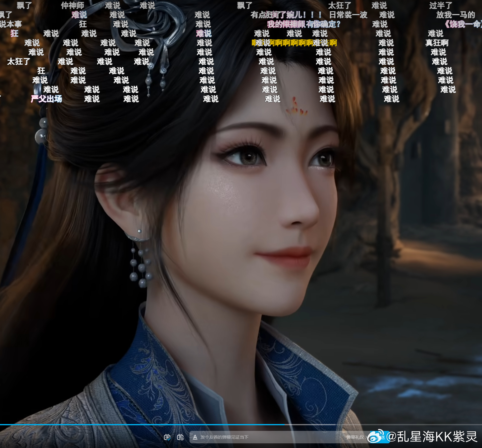Select the 过半了 danmaku comment
This screenshot has height=448, width=482.
click(x=441, y=6)
